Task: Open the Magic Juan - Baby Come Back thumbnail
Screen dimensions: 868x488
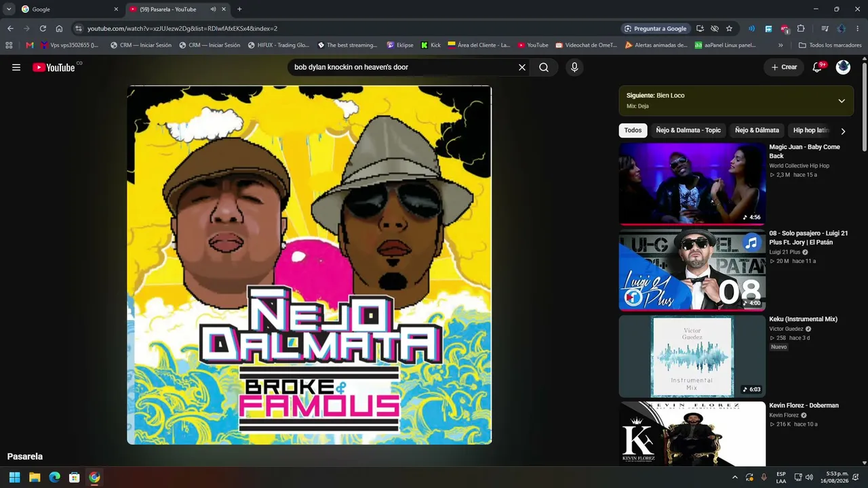Action: tap(692, 183)
